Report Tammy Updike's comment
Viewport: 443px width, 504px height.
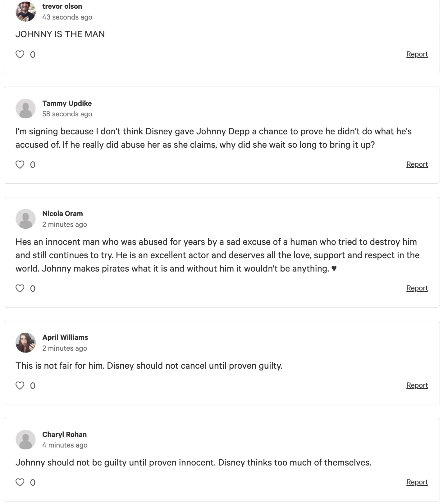tap(417, 164)
